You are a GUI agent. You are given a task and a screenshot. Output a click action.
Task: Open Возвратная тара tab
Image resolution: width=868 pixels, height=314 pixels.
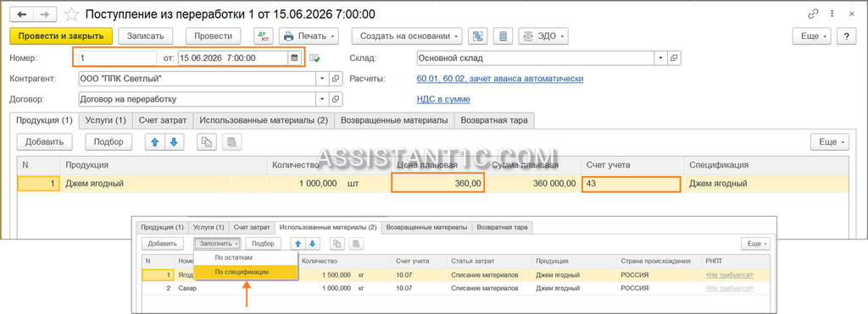(494, 120)
